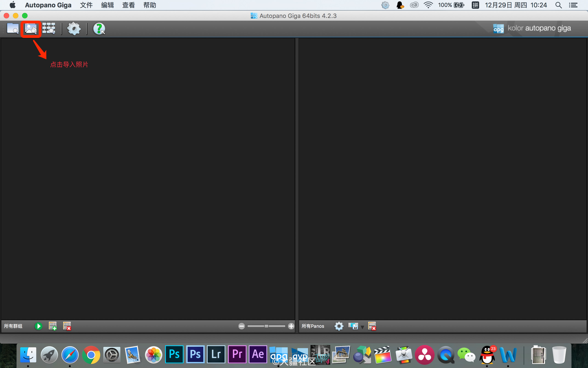Open the gigapixel grid import wizard icon
Viewport: 588px width, 368px height.
pyautogui.click(x=49, y=29)
